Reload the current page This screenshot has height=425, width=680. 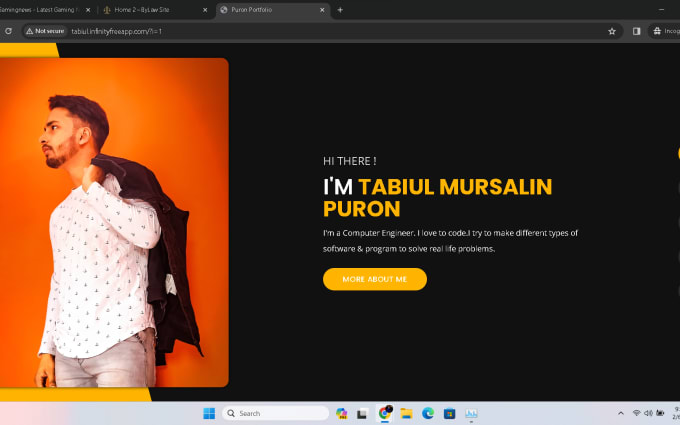click(8, 31)
